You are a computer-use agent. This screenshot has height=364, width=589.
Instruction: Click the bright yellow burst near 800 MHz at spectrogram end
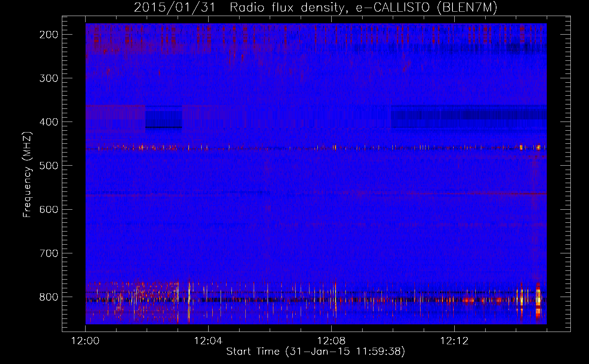(x=538, y=300)
